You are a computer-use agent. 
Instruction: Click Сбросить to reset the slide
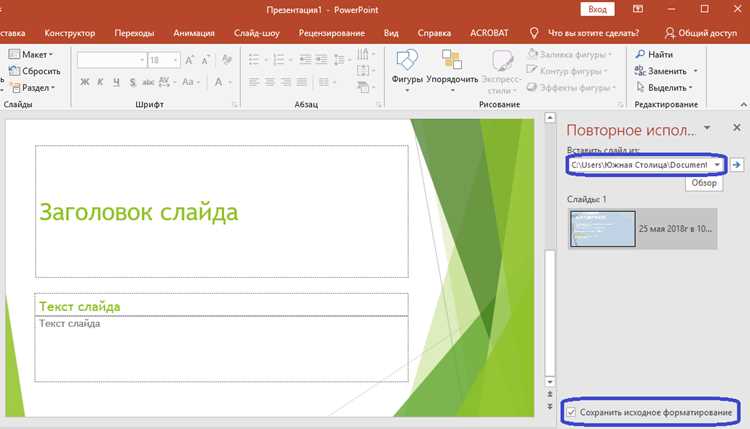pyautogui.click(x=35, y=71)
